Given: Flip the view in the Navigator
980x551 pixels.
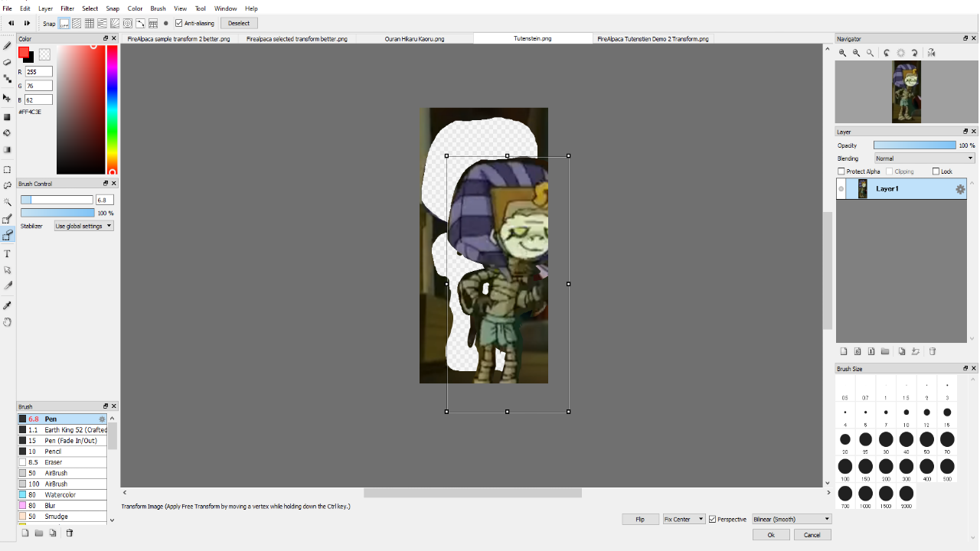Looking at the screenshot, I should pyautogui.click(x=931, y=53).
